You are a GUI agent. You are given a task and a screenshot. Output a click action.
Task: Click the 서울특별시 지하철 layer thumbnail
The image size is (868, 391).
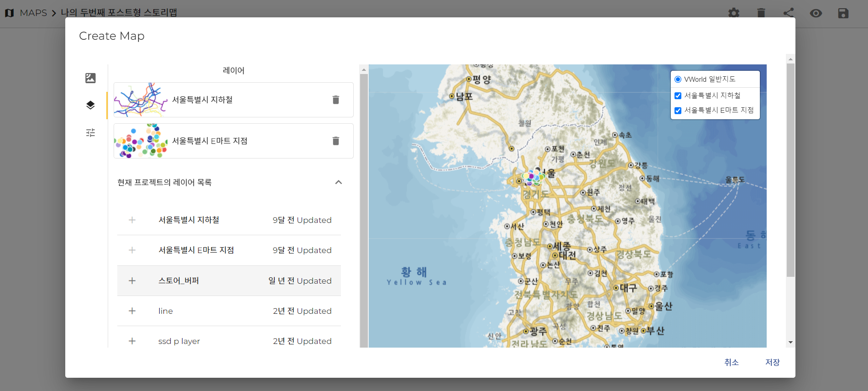[141, 100]
